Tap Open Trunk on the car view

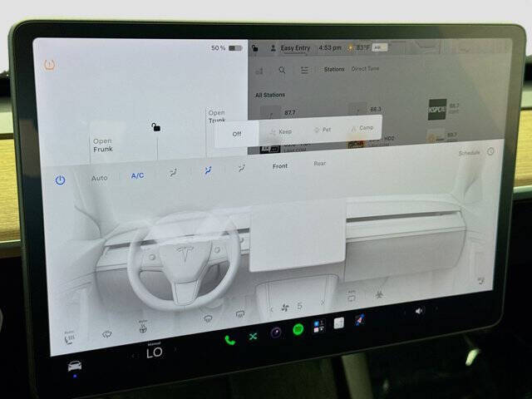coord(217,116)
